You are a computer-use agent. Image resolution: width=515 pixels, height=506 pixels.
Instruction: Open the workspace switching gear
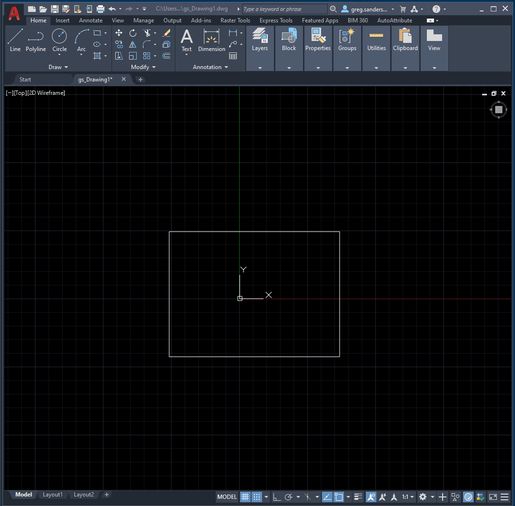point(423,497)
